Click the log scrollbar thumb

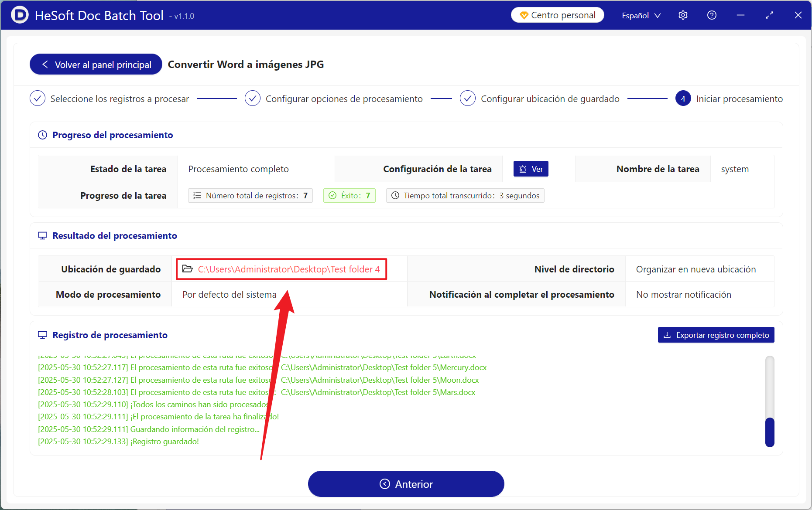(x=770, y=432)
